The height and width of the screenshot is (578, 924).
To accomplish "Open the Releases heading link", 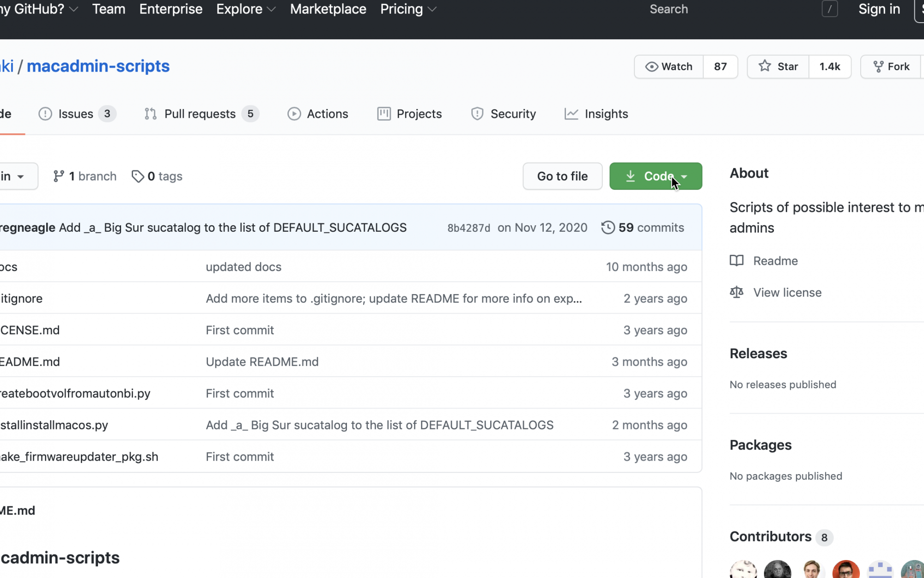I will click(x=758, y=354).
